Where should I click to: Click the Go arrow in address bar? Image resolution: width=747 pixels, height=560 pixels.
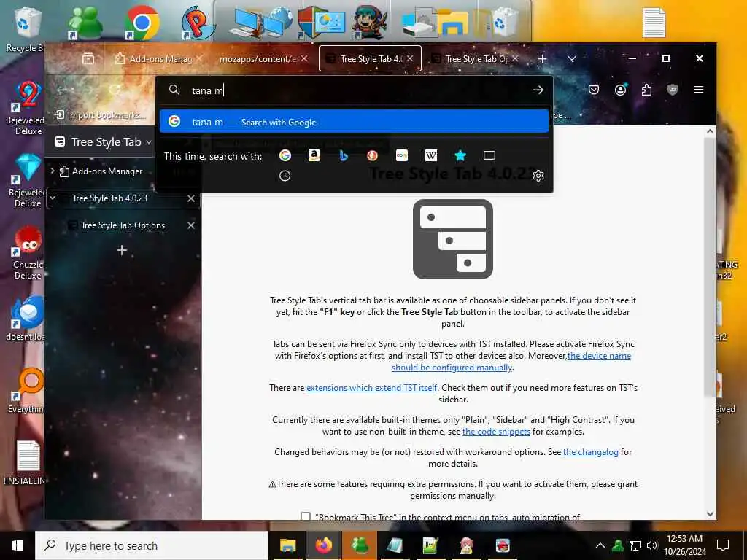click(538, 90)
